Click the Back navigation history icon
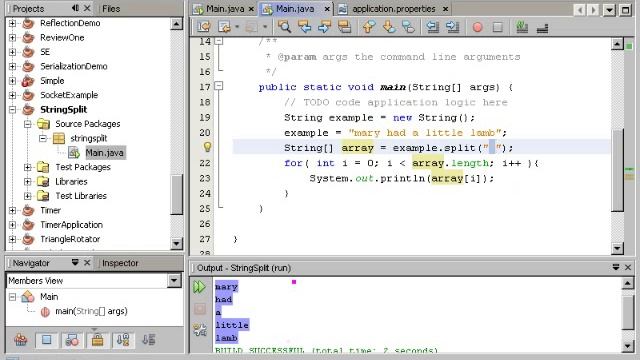Viewport: 640px width, 360px height. tap(224, 27)
